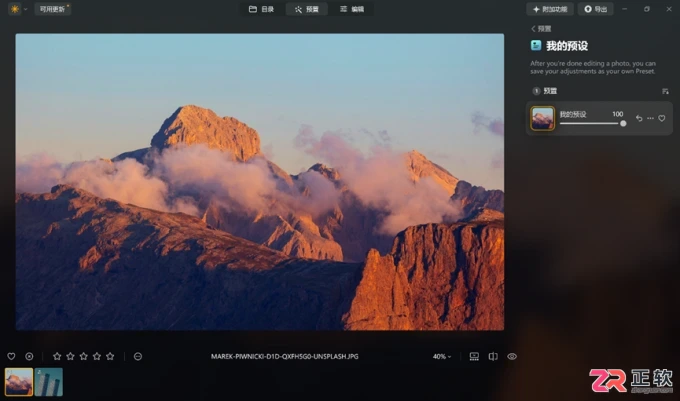
Task: Rate the photo three stars
Action: [84, 356]
